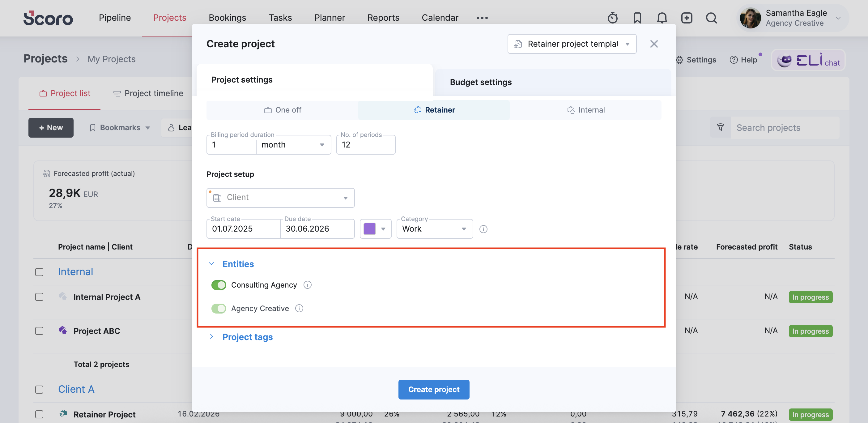The image size is (868, 423).
Task: Click the info icon next to Consulting Agency
Action: 307,285
